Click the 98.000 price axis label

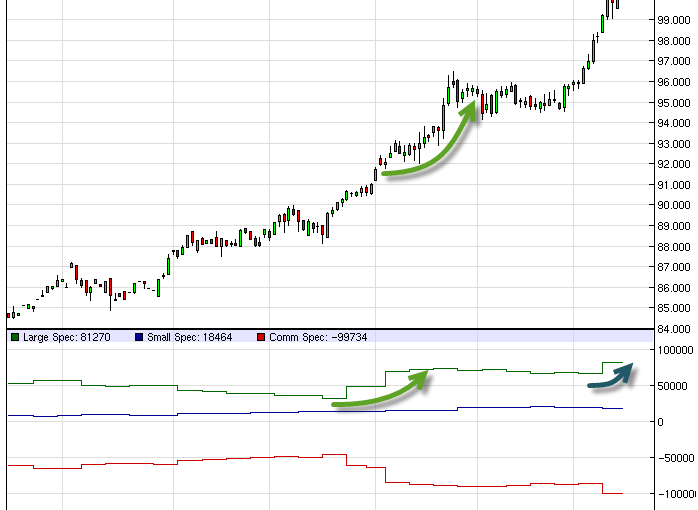(674, 41)
